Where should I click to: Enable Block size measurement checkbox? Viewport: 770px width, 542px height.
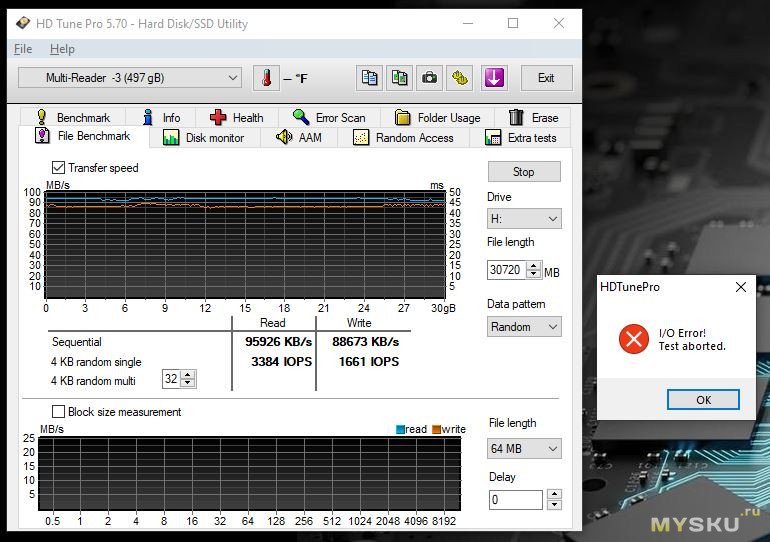(x=58, y=411)
